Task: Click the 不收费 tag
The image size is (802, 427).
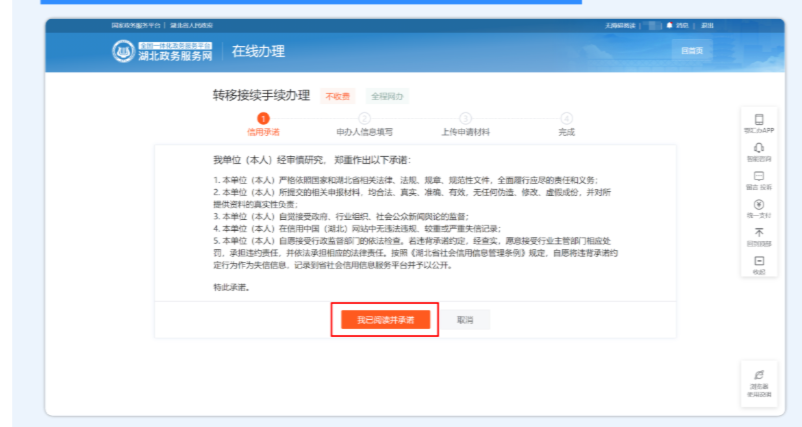Action: click(338, 96)
